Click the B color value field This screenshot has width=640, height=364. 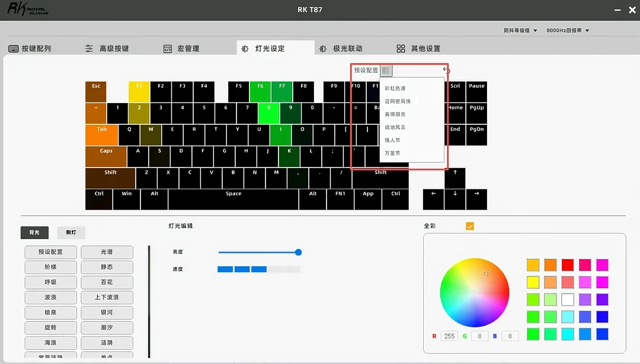click(x=510, y=336)
